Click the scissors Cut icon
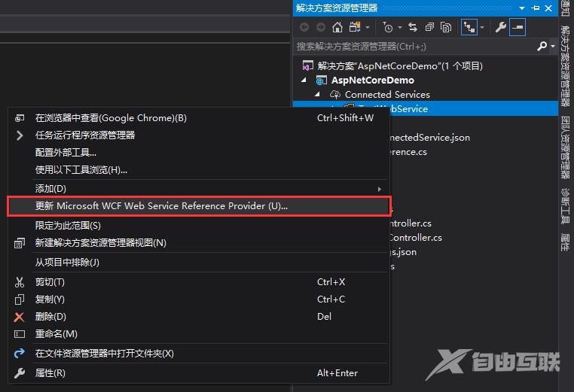Image resolution: width=574 pixels, height=392 pixels. (20, 282)
